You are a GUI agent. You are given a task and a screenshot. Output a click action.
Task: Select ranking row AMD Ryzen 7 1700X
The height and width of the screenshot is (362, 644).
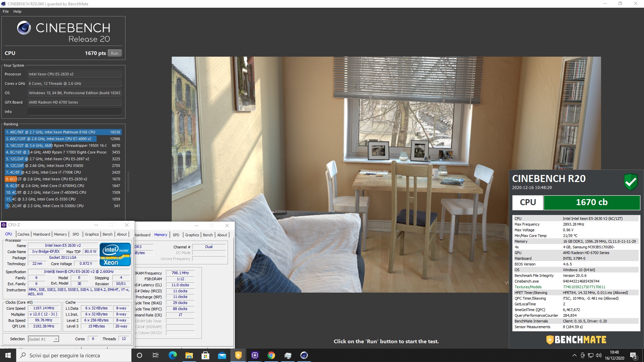coord(63,152)
